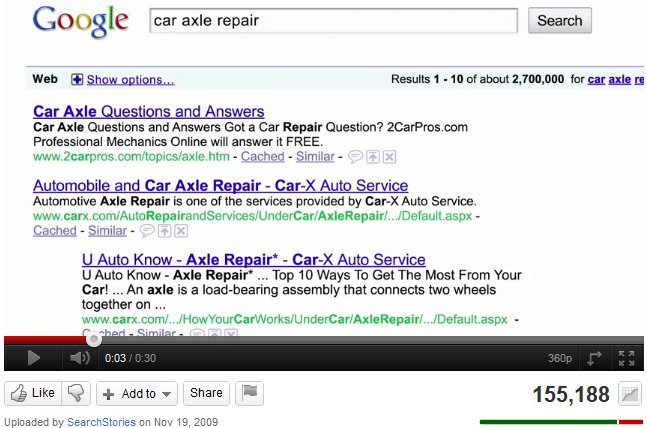Open Cached link for Car-X Auto Service result
The height and width of the screenshot is (428, 647).
point(55,231)
